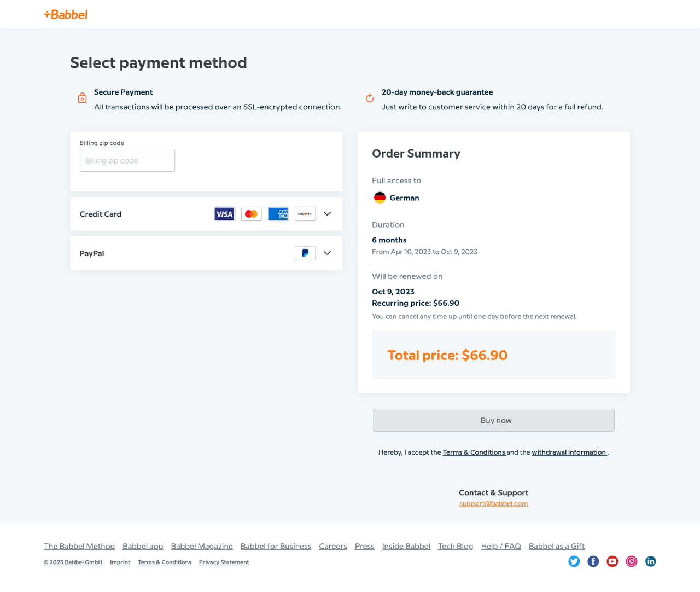This screenshot has width=700, height=592.
Task: Open the Terms & Conditions link
Action: click(x=474, y=452)
